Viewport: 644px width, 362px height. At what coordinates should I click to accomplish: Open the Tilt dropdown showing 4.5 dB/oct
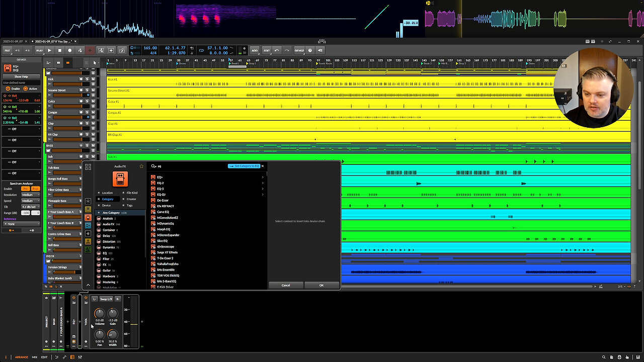[31, 207]
